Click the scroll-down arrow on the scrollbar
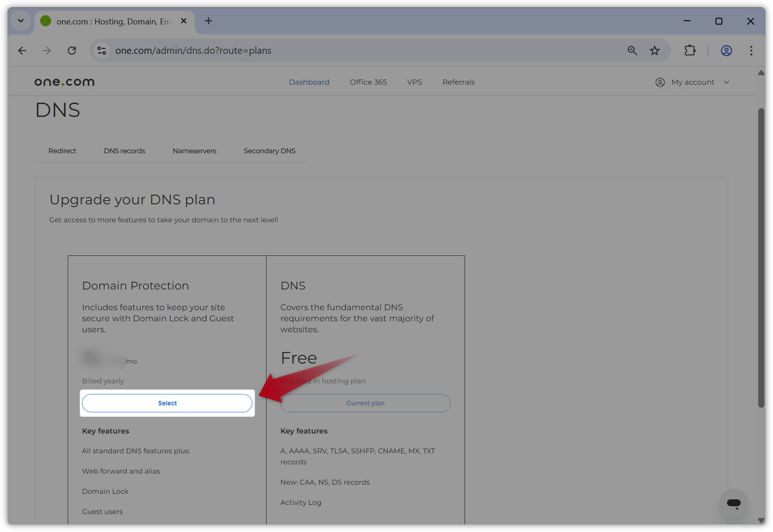Image resolution: width=773 pixels, height=532 pixels. [x=761, y=520]
